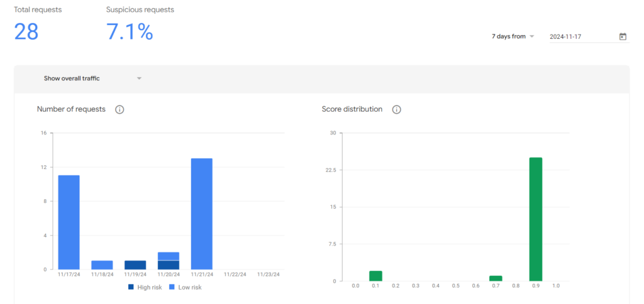The image size is (644, 304).
Task: Expand the 'Show overall traffic' dropdown
Action: (x=93, y=79)
